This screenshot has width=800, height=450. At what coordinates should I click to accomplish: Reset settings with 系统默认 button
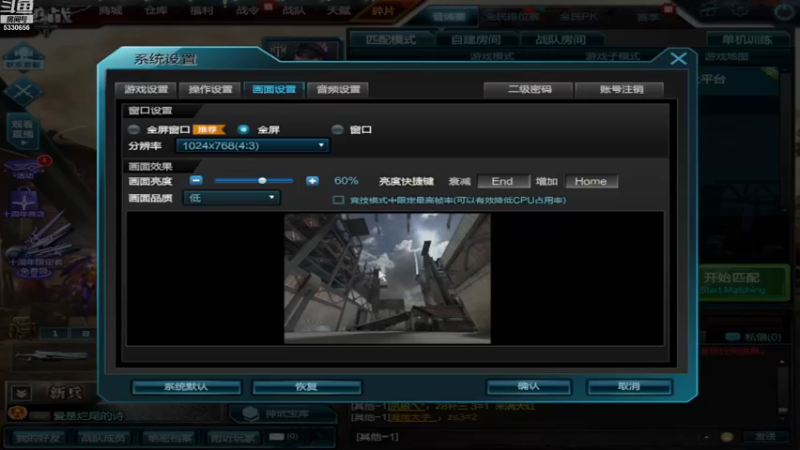[186, 387]
